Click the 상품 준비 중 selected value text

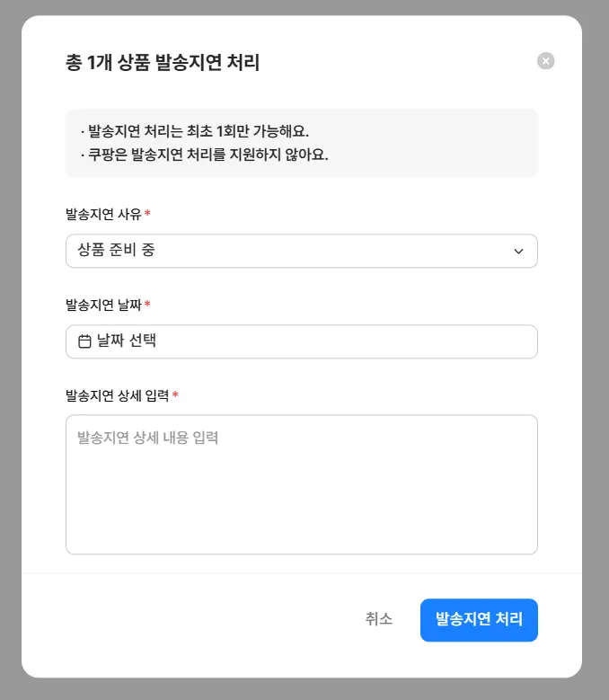click(116, 251)
